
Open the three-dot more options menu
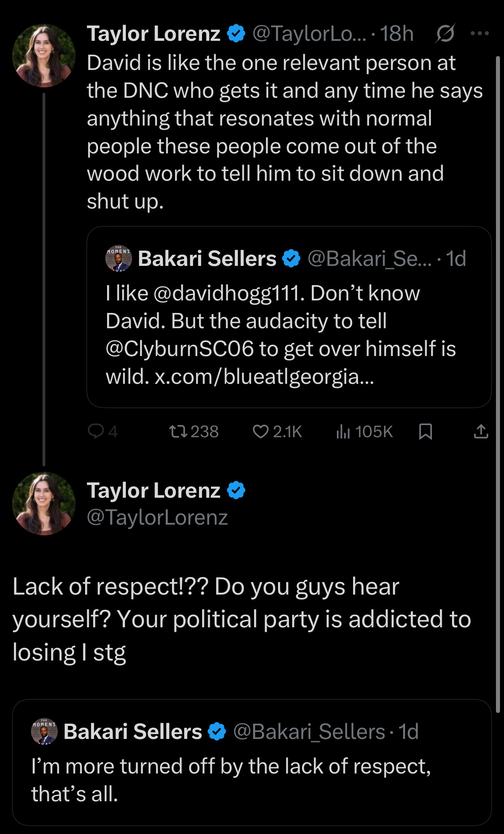point(480,33)
